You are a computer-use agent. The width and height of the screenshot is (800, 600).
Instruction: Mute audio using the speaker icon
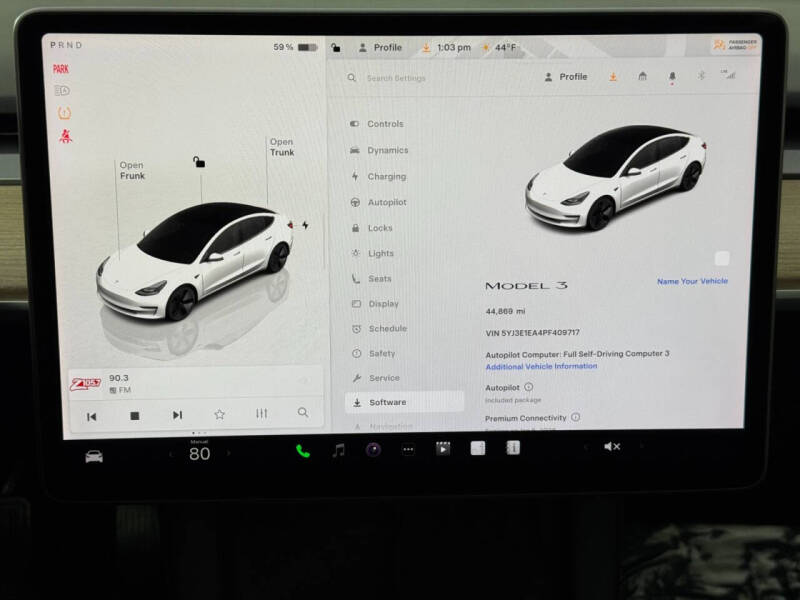[x=612, y=448]
